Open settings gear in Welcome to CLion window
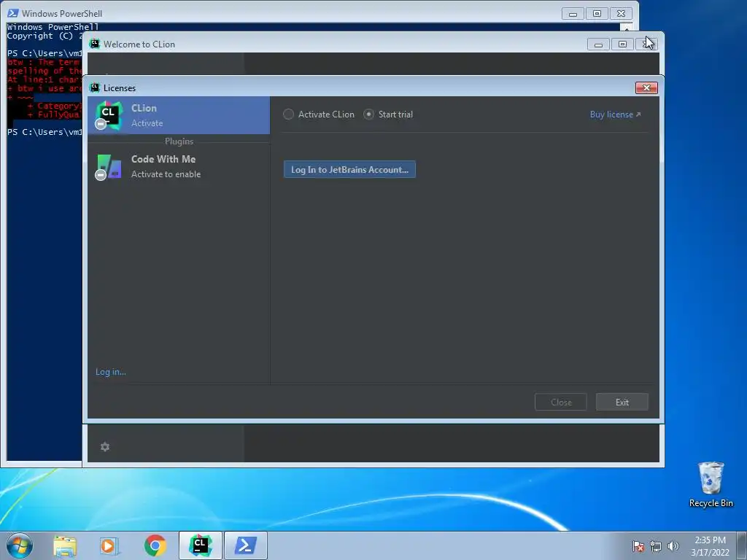Screen dimensions: 747x560 click(x=105, y=447)
